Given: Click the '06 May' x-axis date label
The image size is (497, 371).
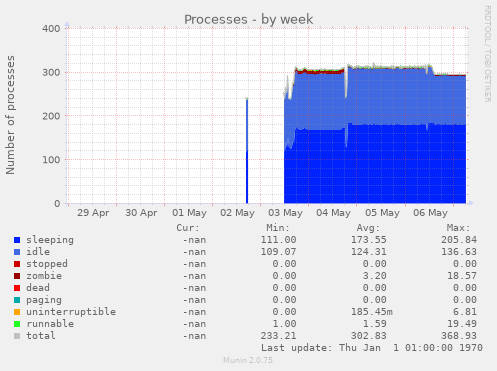Looking at the screenshot, I should click(430, 213).
